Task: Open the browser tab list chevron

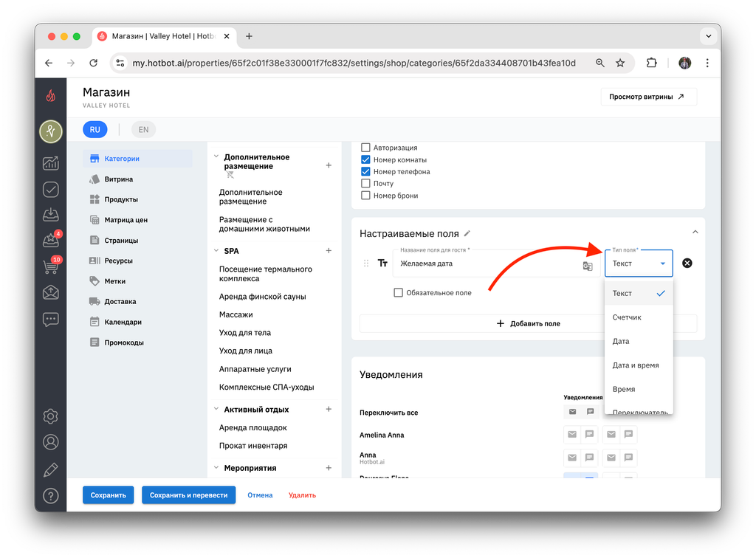Action: pos(708,36)
